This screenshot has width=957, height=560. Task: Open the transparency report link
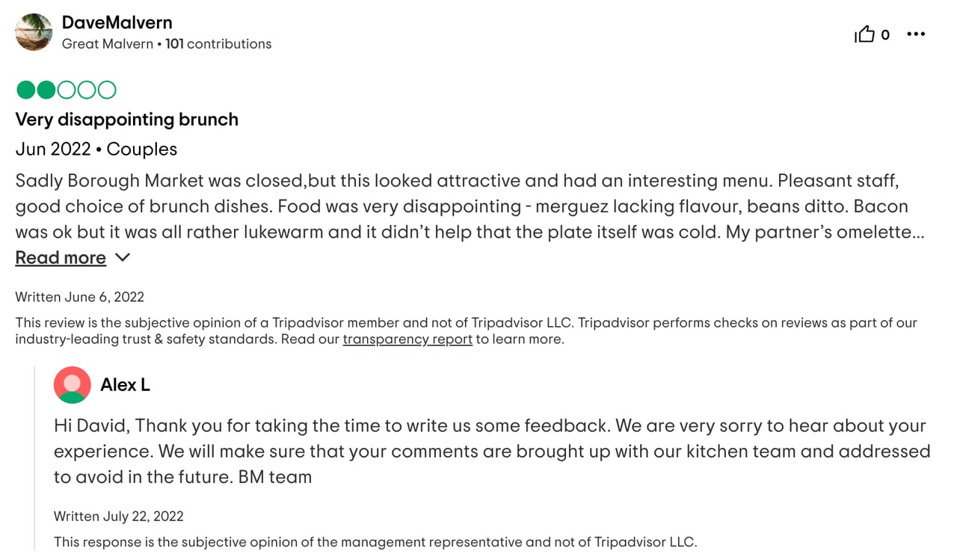407,339
